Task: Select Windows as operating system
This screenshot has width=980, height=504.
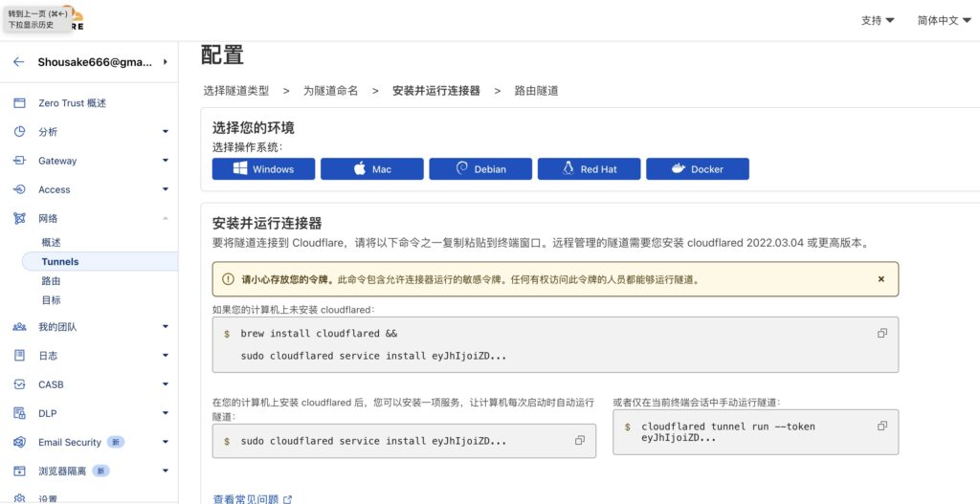Action: click(263, 168)
